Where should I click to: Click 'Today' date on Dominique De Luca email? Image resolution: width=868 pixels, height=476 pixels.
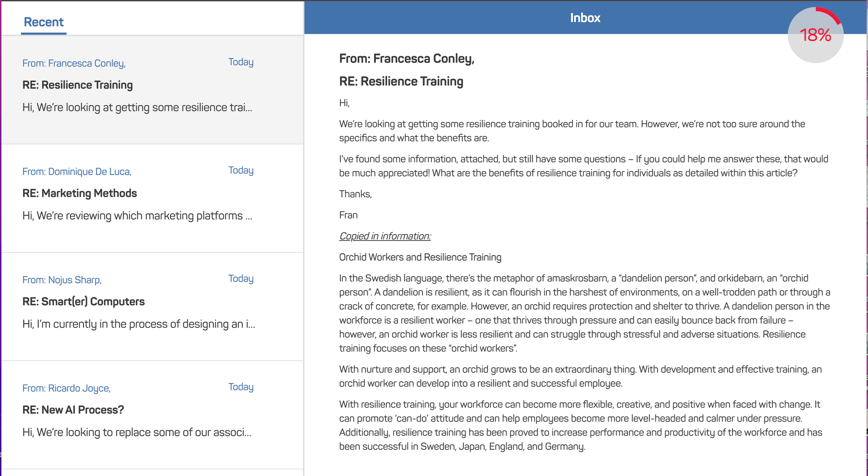point(241,170)
